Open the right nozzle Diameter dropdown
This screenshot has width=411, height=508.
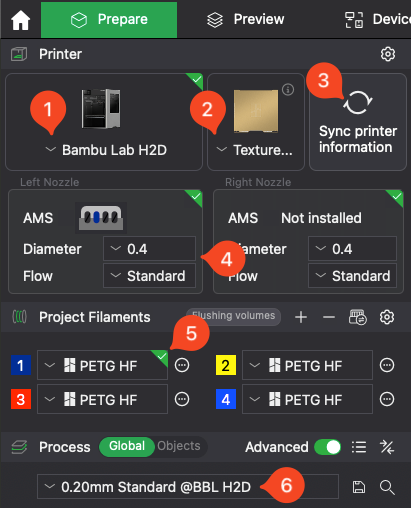tap(352, 249)
